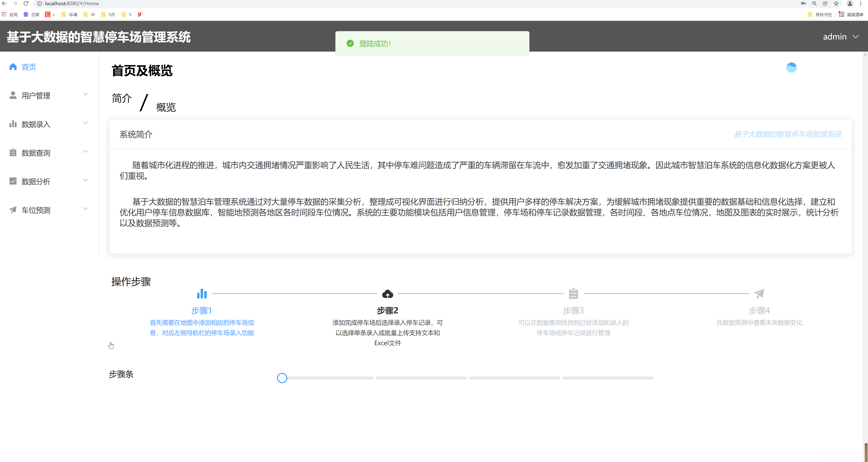Viewport: 868px width, 462px height.
Task: Expand the 用户管理 submenu chevron
Action: 86,95
